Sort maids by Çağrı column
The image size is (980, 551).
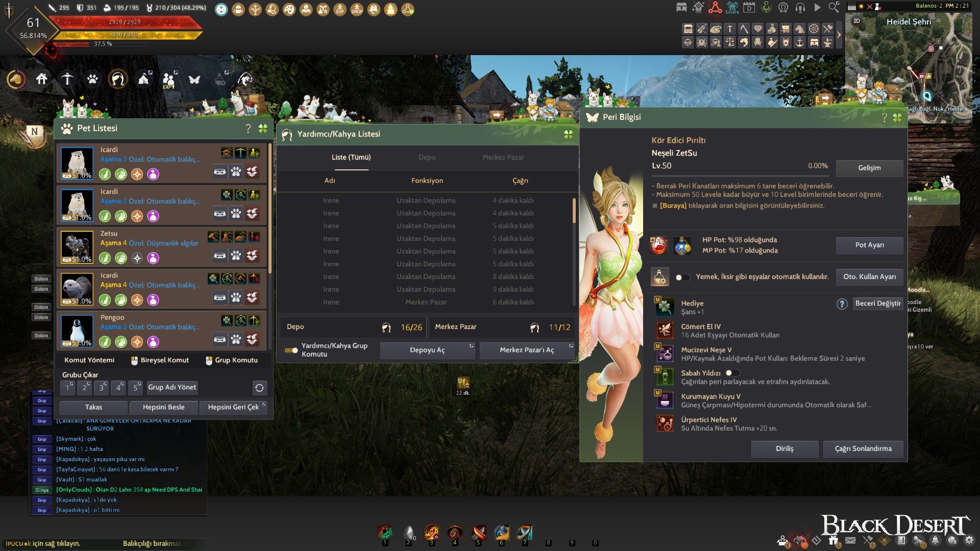[x=520, y=181]
